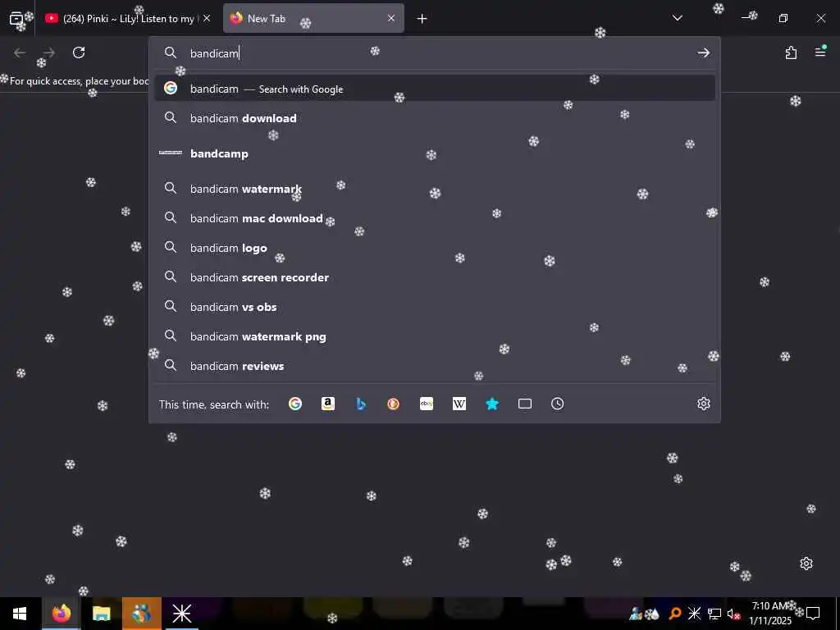Search bookmarks with the star icon
This screenshot has height=630, width=840.
492,404
